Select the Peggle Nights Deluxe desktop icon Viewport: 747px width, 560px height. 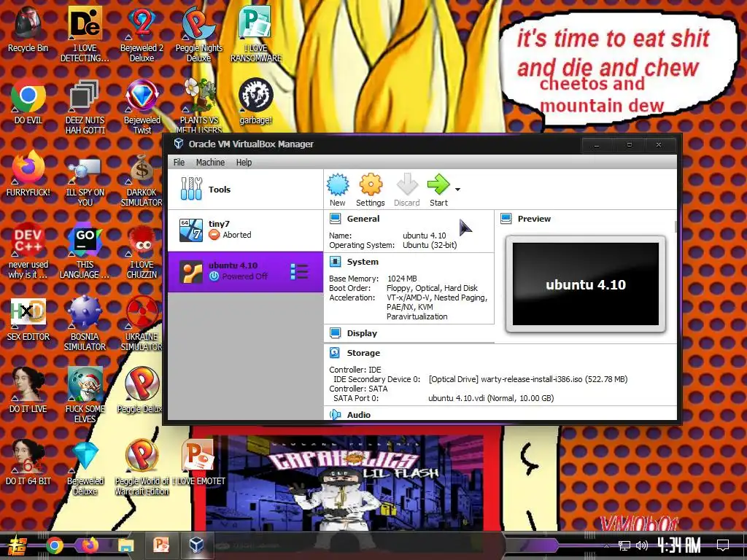pyautogui.click(x=198, y=34)
